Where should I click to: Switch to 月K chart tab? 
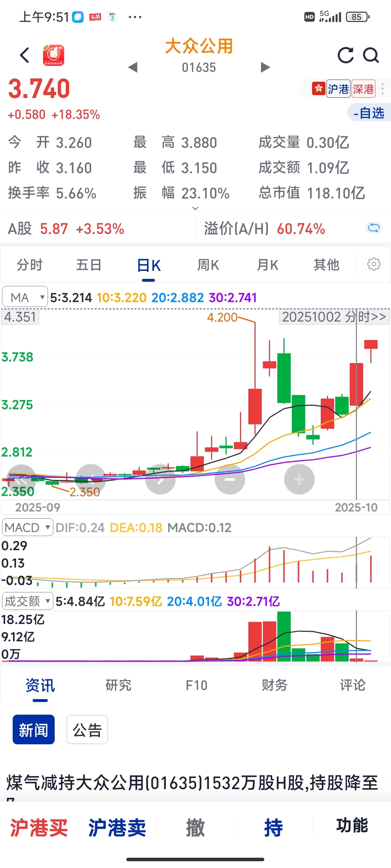tap(268, 265)
